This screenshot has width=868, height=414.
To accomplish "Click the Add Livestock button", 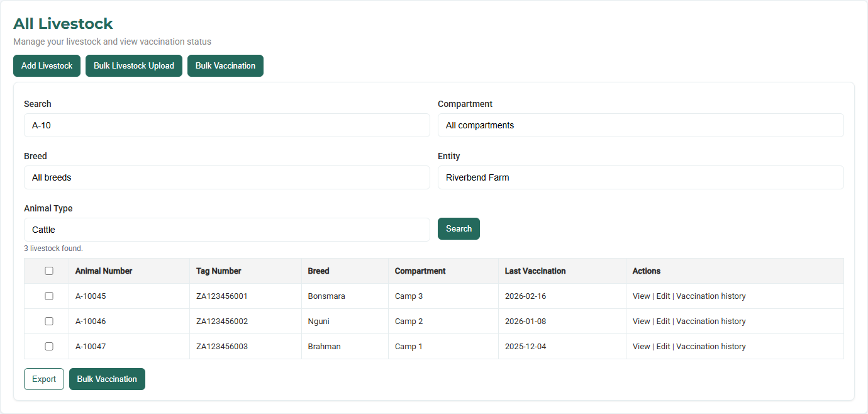I will coord(47,66).
